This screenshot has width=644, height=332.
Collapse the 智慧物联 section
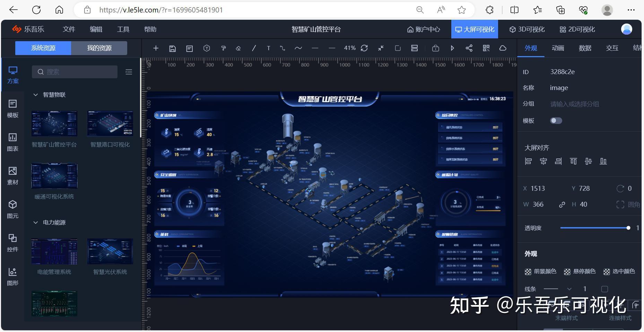tap(35, 94)
